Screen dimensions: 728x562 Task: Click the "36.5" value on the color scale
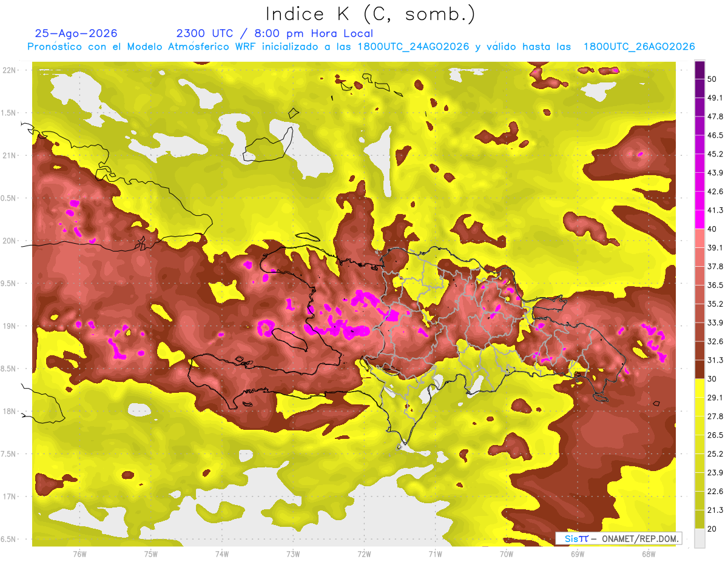715,285
